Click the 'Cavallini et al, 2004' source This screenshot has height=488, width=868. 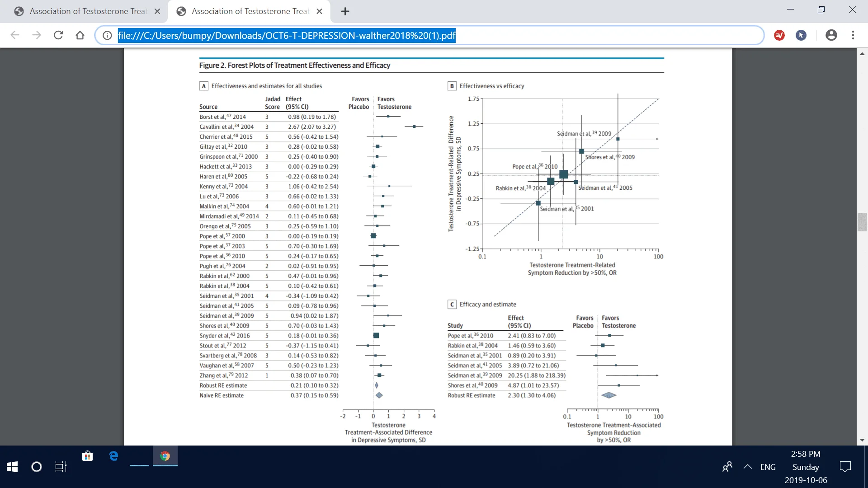226,127
